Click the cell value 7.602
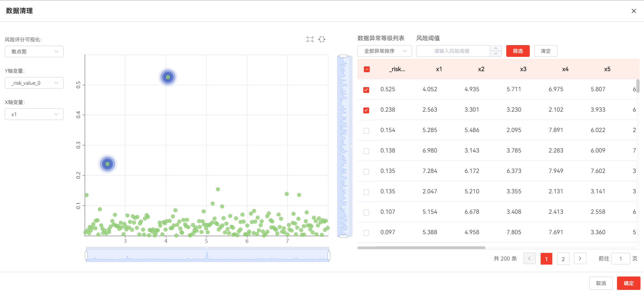Screen dimensions: 644x293 [598, 171]
